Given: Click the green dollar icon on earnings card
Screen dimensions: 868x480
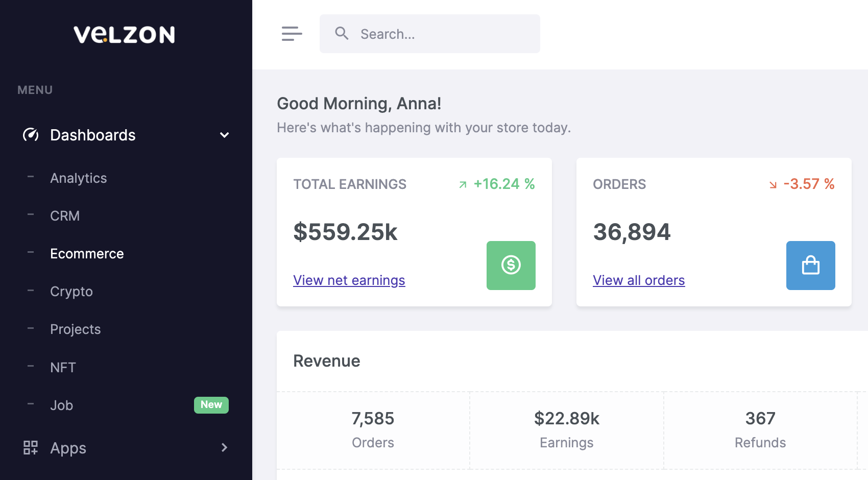Looking at the screenshot, I should pyautogui.click(x=511, y=265).
